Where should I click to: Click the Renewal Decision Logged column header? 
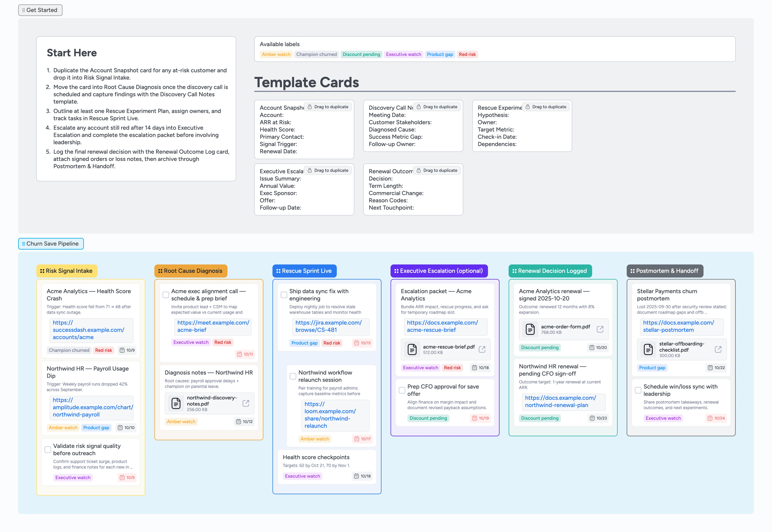tap(550, 271)
